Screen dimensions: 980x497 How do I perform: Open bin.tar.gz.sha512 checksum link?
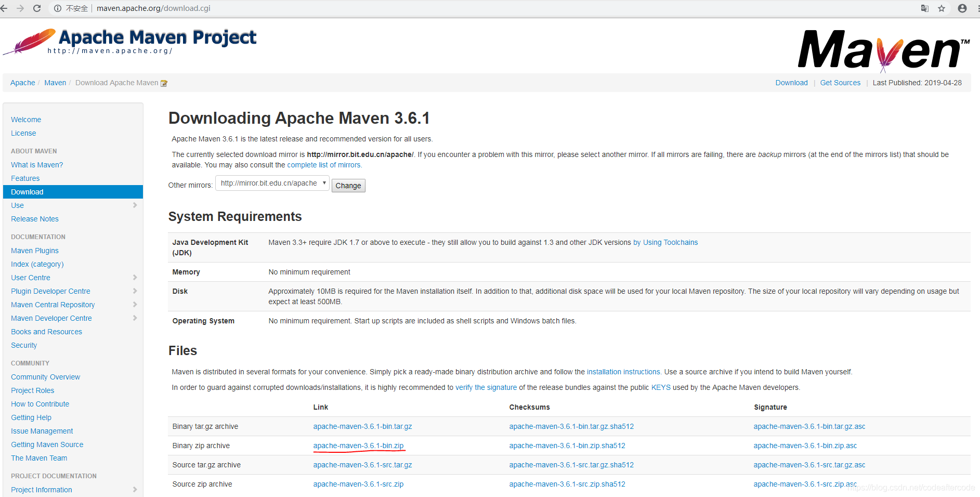[x=571, y=426]
